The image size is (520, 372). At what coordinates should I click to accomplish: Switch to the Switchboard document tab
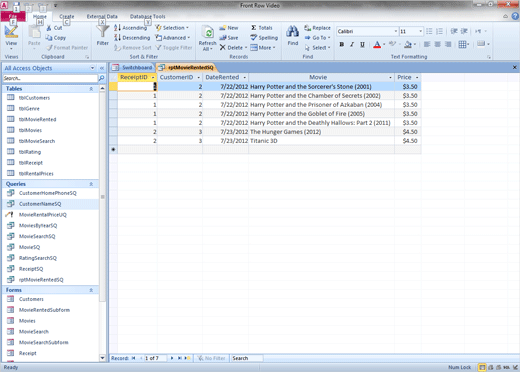click(132, 68)
